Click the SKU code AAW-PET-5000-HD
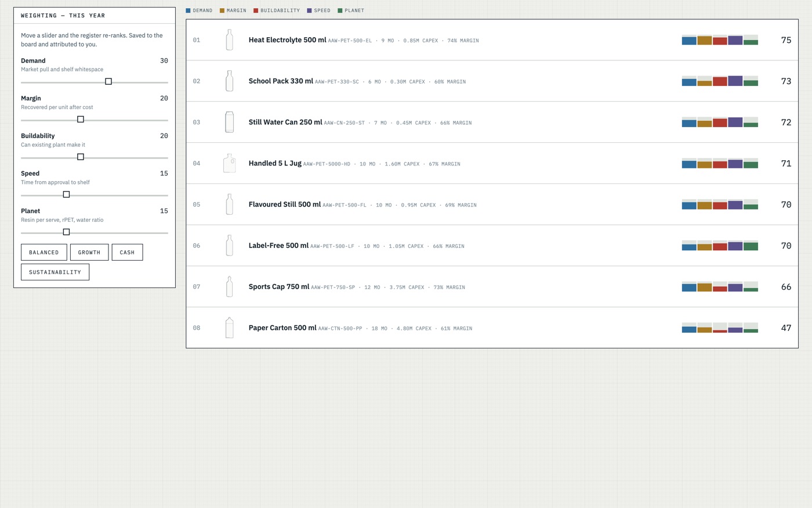The height and width of the screenshot is (508, 812). click(x=327, y=164)
